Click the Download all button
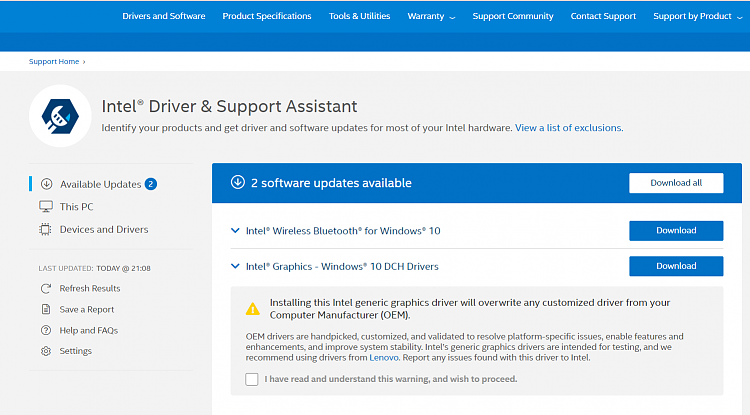The image size is (750, 415). coord(676,183)
